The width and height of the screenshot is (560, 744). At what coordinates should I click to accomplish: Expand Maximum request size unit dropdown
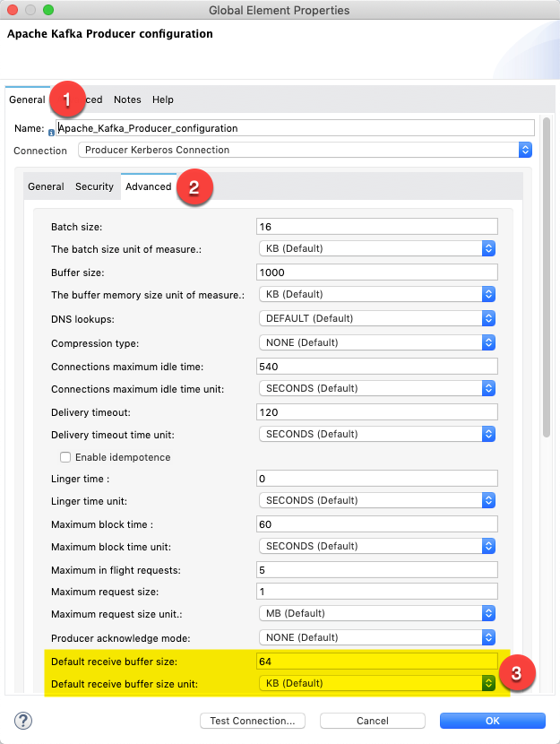377,613
